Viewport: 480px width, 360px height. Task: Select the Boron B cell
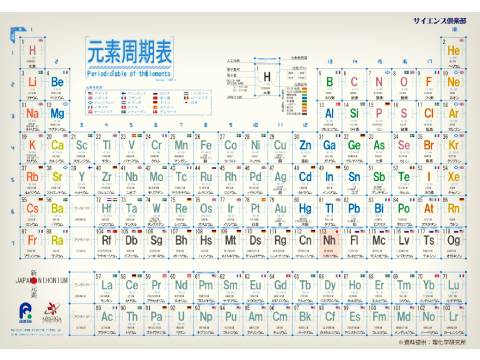click(x=329, y=85)
